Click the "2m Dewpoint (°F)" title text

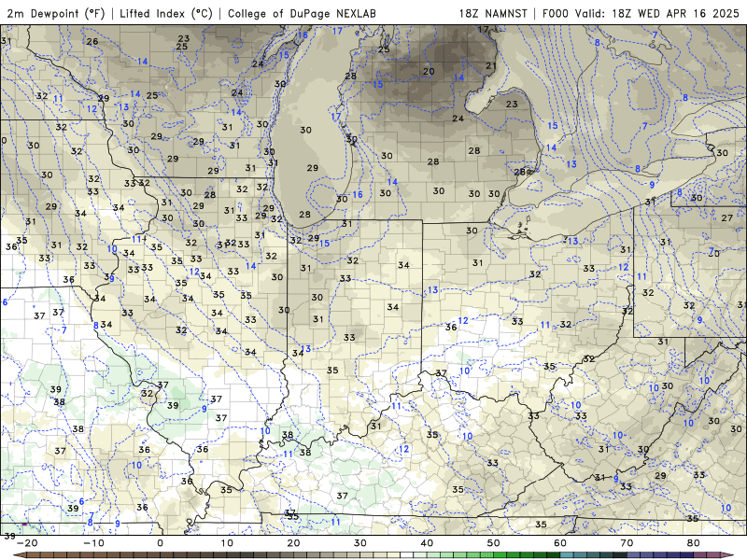(56, 13)
